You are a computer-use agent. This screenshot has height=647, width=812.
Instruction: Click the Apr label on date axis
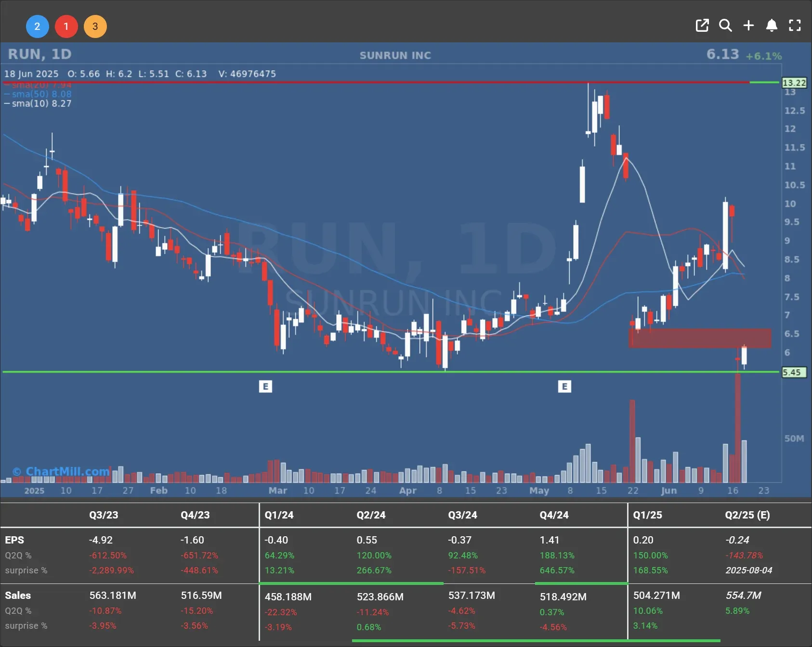pyautogui.click(x=407, y=491)
